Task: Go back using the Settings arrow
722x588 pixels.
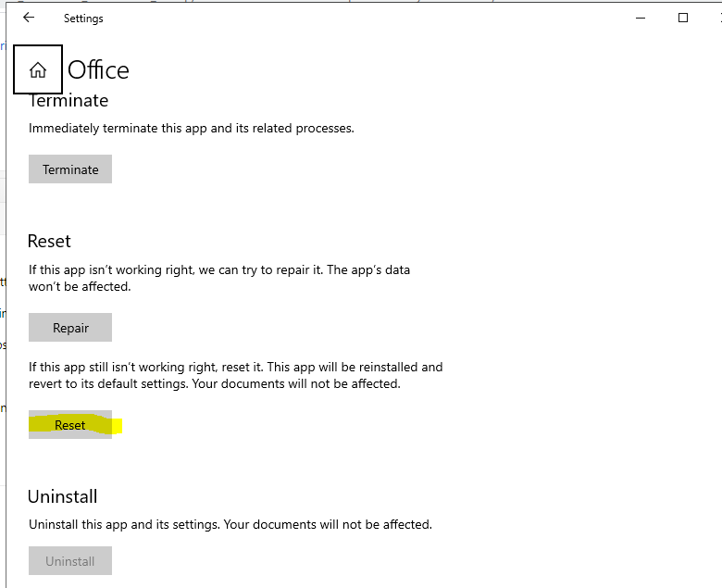Action: tap(29, 18)
